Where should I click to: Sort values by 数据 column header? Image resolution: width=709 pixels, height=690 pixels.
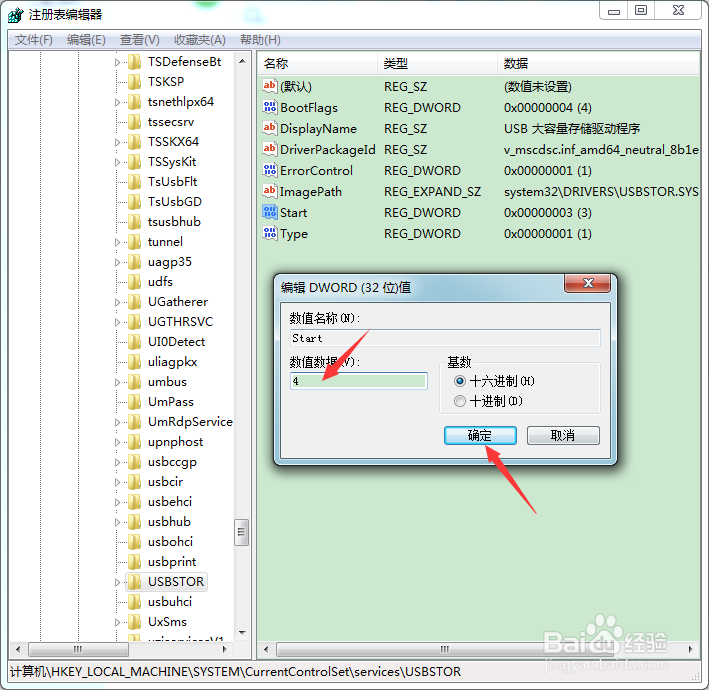pos(598,63)
